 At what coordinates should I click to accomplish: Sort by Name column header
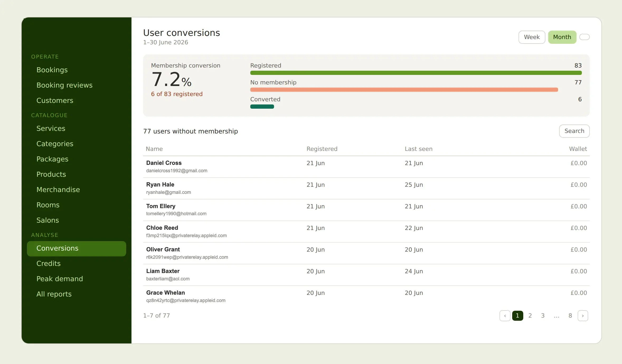(154, 149)
